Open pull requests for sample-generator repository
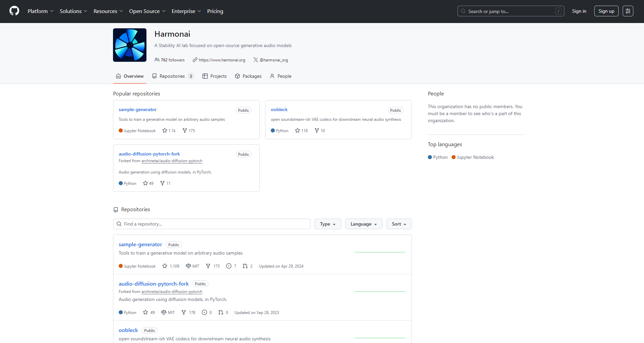This screenshot has height=343, width=644. click(248, 266)
